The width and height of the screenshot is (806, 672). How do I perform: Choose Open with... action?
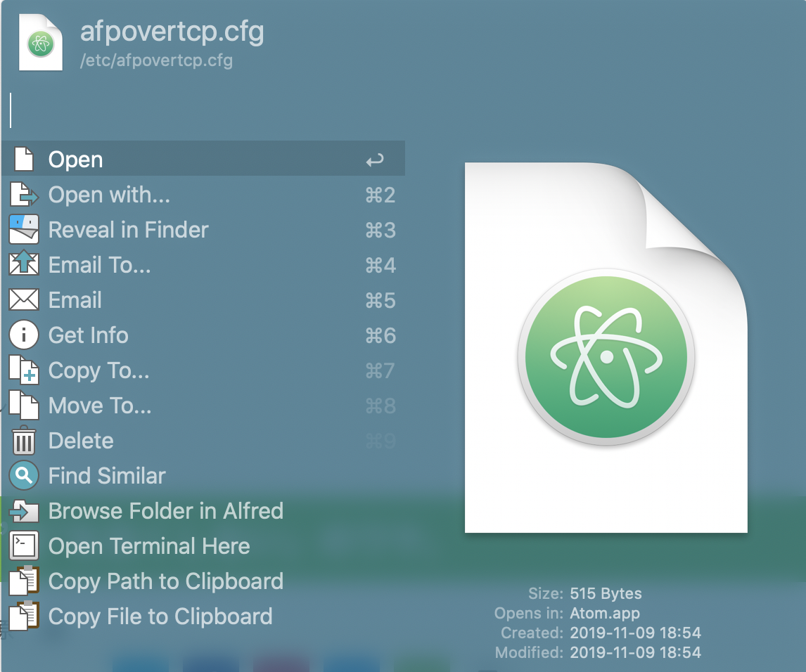tap(203, 194)
